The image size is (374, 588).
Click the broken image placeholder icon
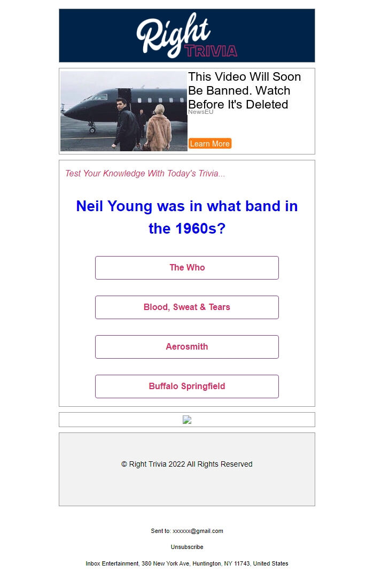[x=187, y=420]
